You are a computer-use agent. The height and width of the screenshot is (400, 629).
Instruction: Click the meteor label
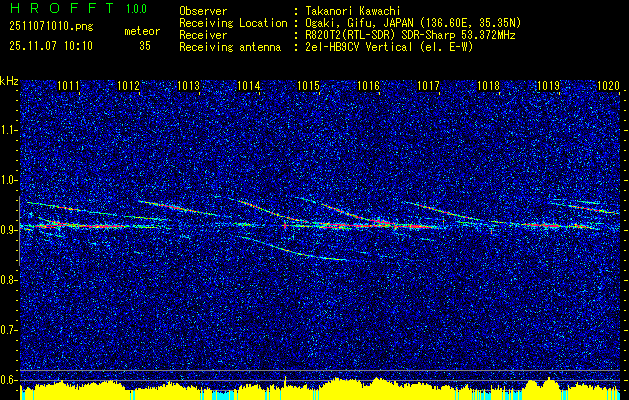tap(142, 31)
